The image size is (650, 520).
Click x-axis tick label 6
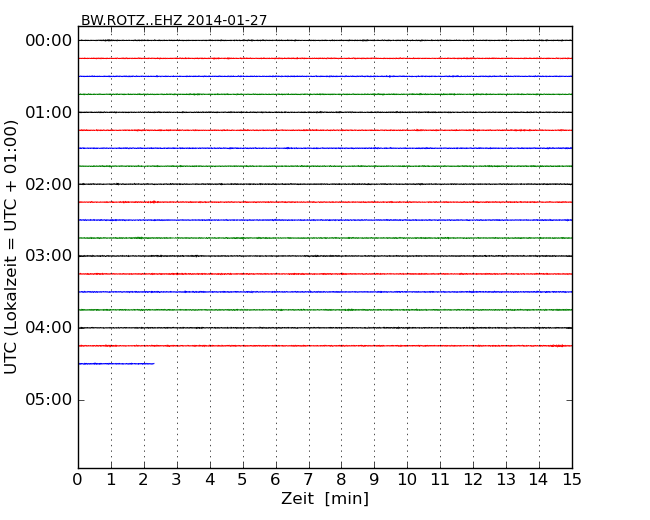tap(275, 479)
